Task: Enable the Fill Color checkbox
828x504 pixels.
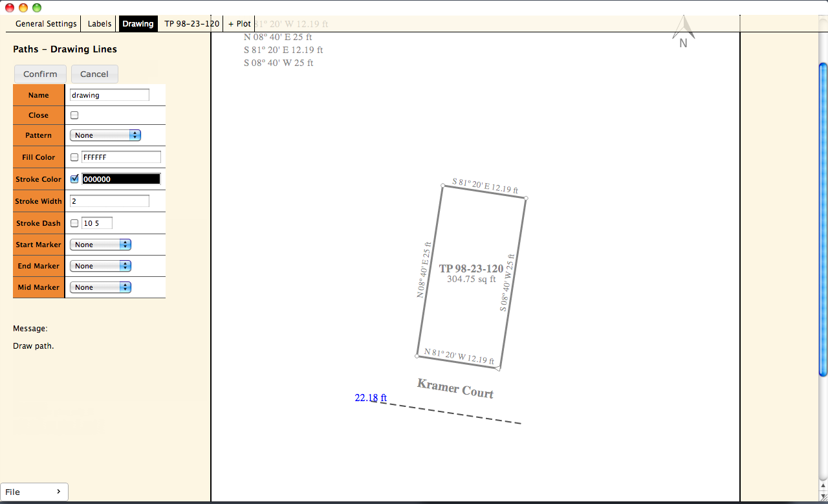Action: pyautogui.click(x=74, y=157)
